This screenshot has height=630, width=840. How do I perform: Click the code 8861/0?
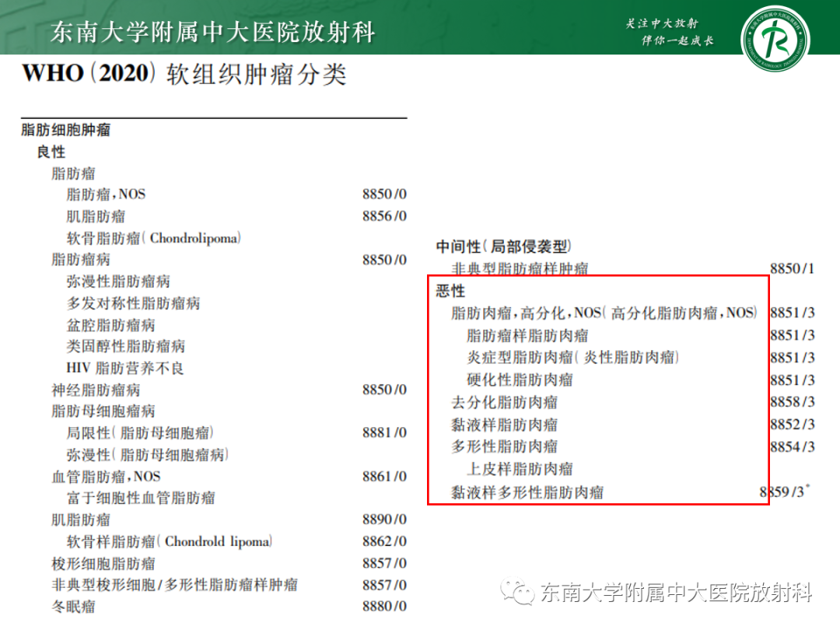[384, 476]
